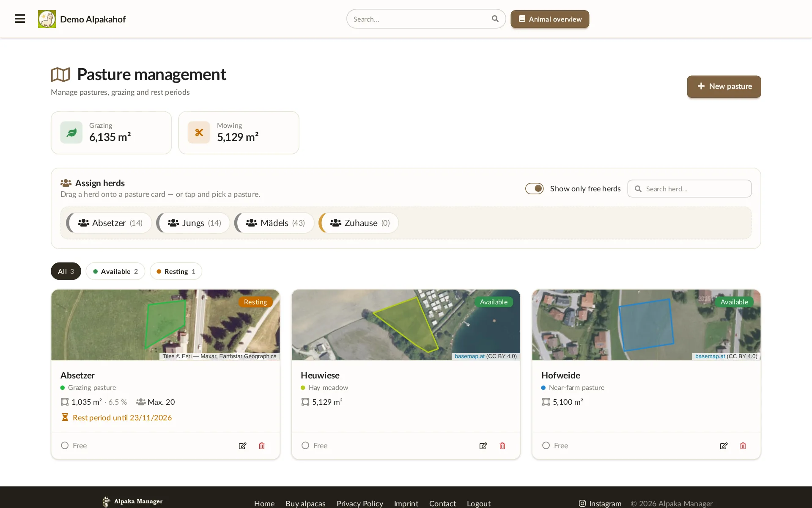Delete the Hofweide pasture
The image size is (812, 508).
point(743,446)
